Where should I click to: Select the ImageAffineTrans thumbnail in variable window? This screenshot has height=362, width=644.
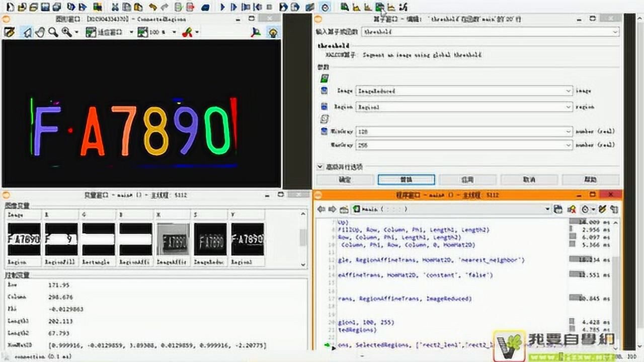click(x=173, y=239)
